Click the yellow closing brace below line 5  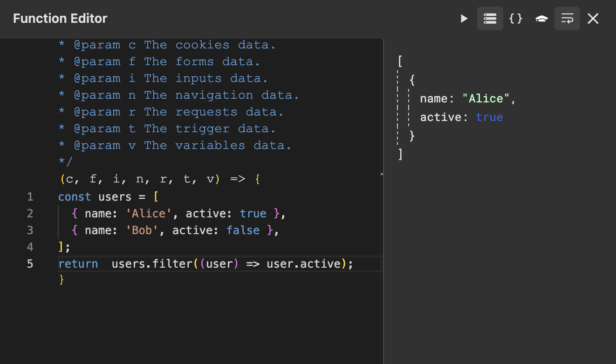62,280
